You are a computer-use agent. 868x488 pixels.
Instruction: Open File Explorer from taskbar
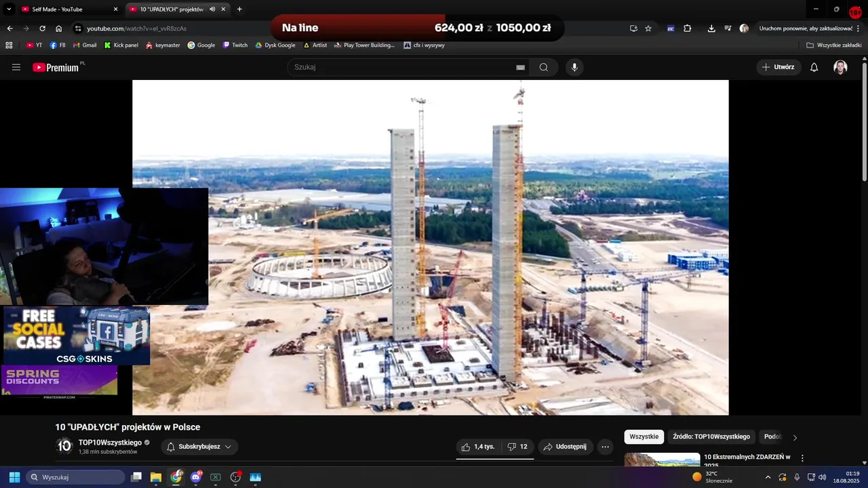tap(156, 477)
